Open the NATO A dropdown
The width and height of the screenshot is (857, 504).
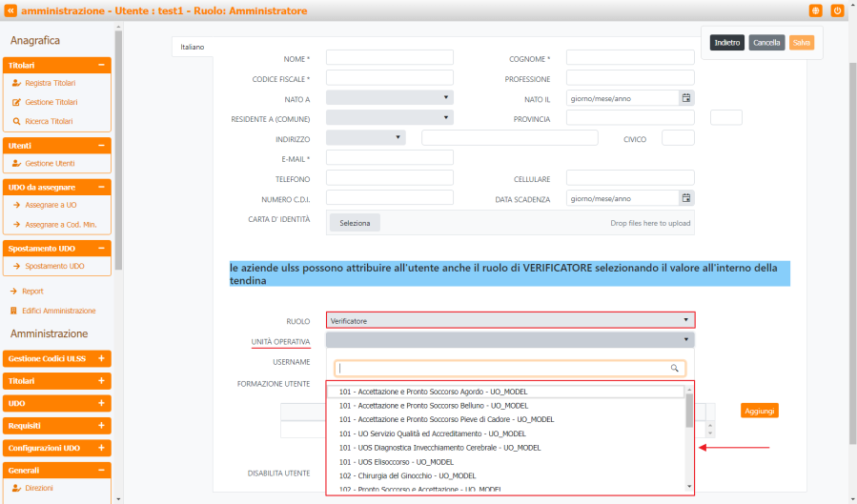[x=389, y=97]
